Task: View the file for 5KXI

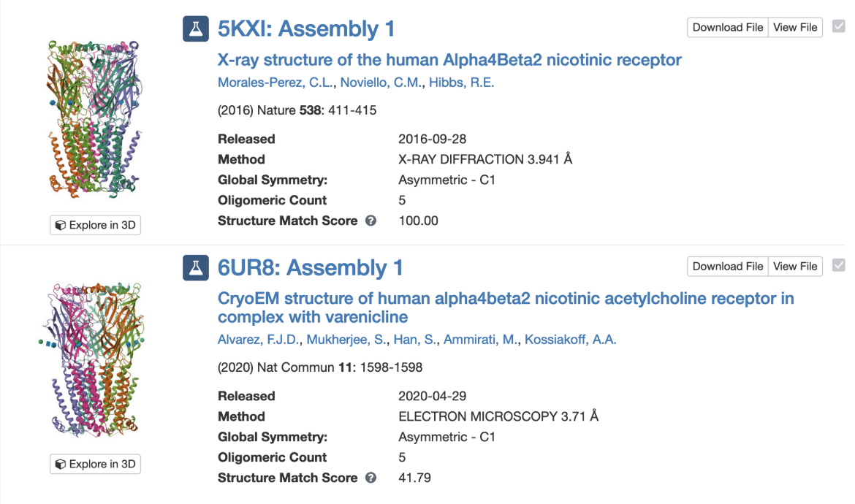Action: (x=795, y=27)
